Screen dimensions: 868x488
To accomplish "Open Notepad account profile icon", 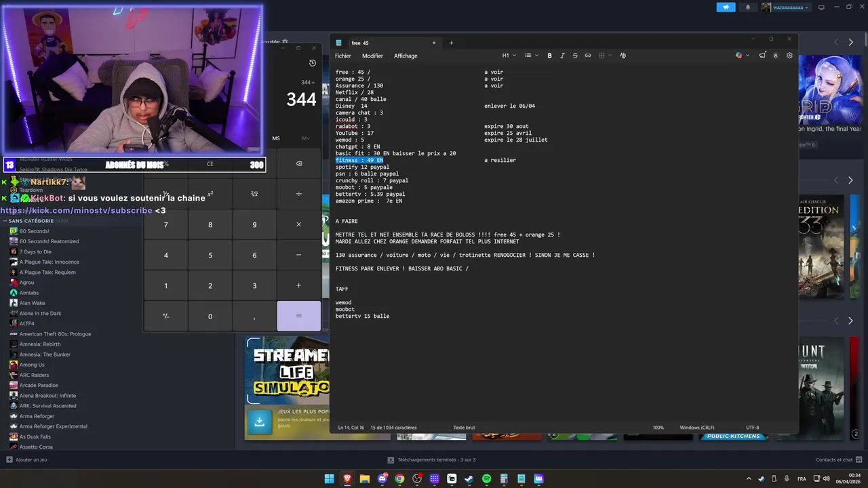I will click(x=776, y=56).
